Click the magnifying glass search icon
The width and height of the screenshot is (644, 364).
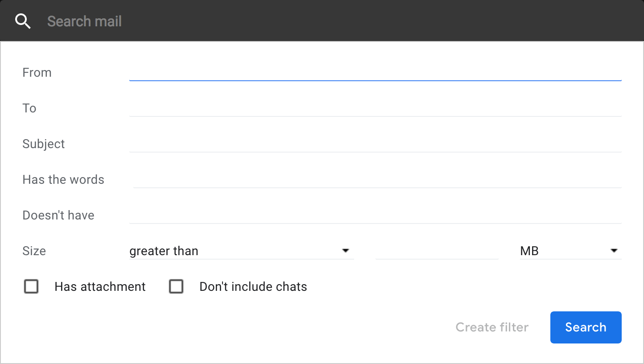click(23, 21)
